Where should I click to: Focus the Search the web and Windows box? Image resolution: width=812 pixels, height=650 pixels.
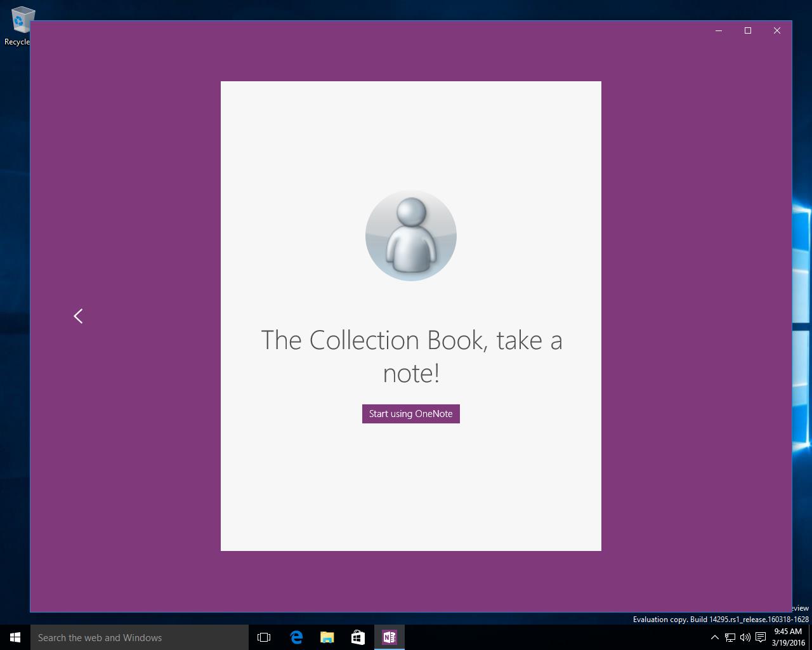click(140, 637)
